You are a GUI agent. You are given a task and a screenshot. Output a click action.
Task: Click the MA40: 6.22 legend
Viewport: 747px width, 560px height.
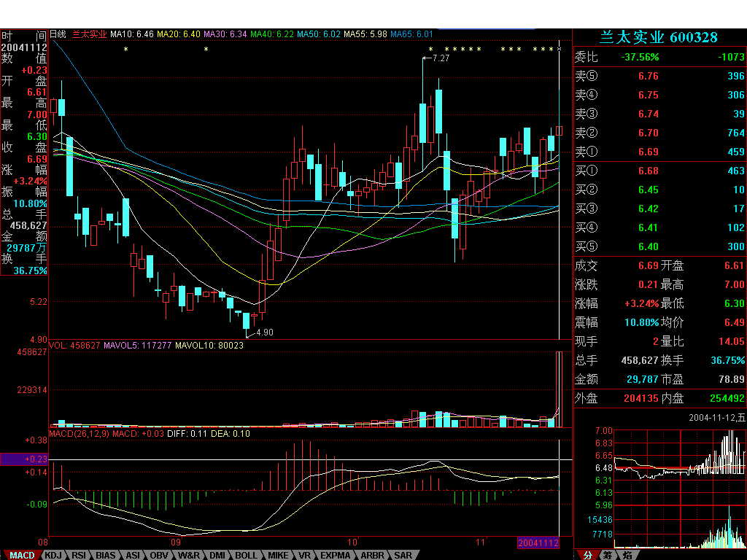[272, 34]
